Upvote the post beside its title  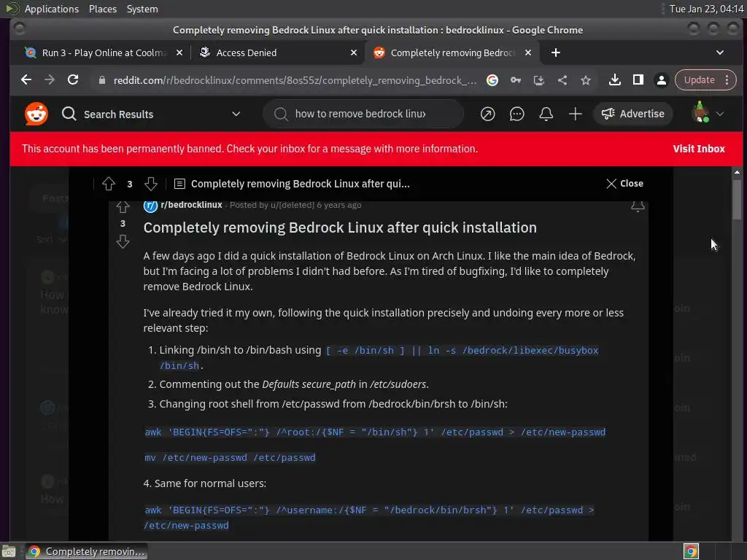pos(123,206)
